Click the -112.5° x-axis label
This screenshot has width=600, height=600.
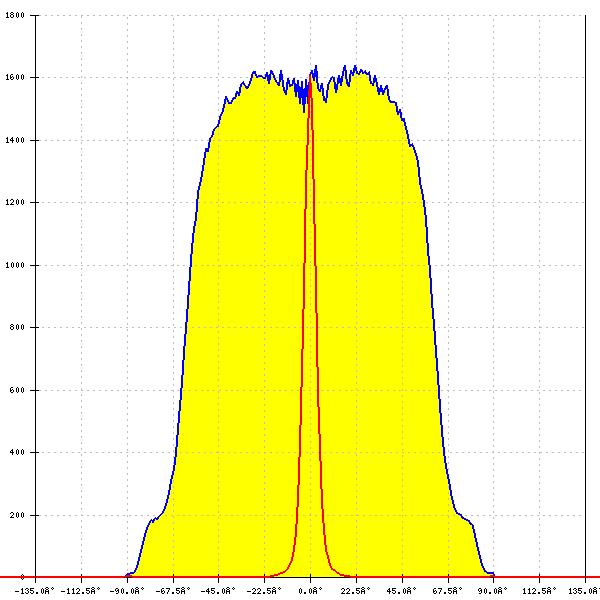81,591
